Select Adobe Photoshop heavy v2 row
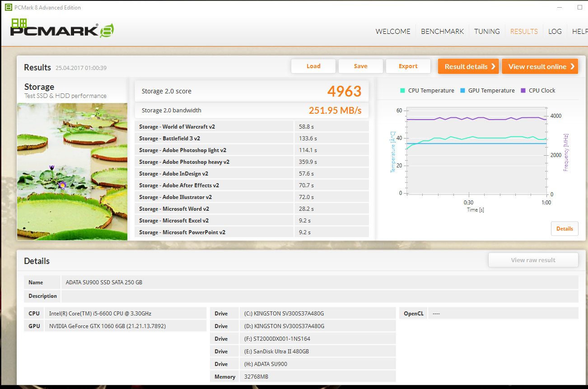Image resolution: width=588 pixels, height=389 pixels. pos(252,162)
